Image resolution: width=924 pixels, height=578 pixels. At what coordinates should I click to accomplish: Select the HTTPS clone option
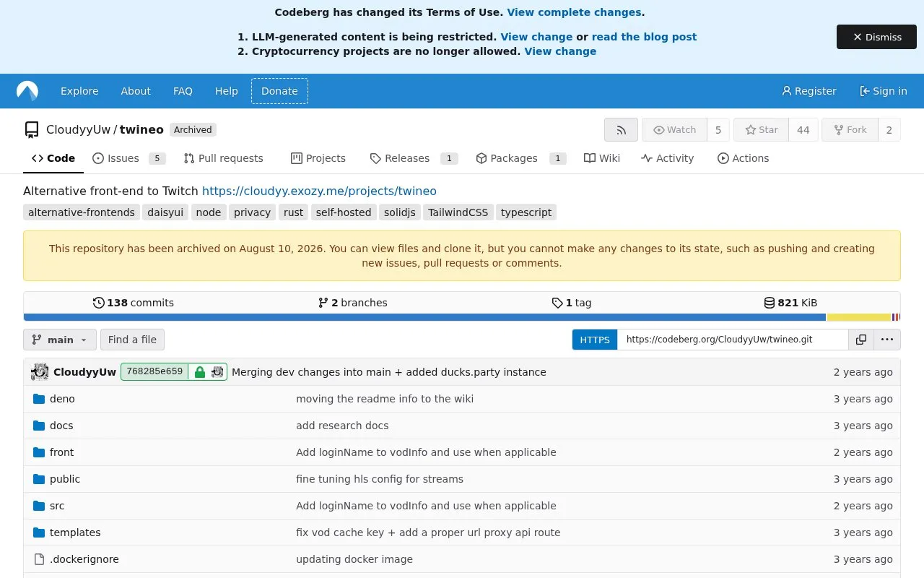coord(595,340)
